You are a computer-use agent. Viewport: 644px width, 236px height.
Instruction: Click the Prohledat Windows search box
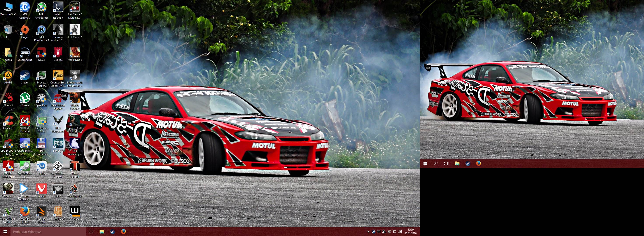48,232
